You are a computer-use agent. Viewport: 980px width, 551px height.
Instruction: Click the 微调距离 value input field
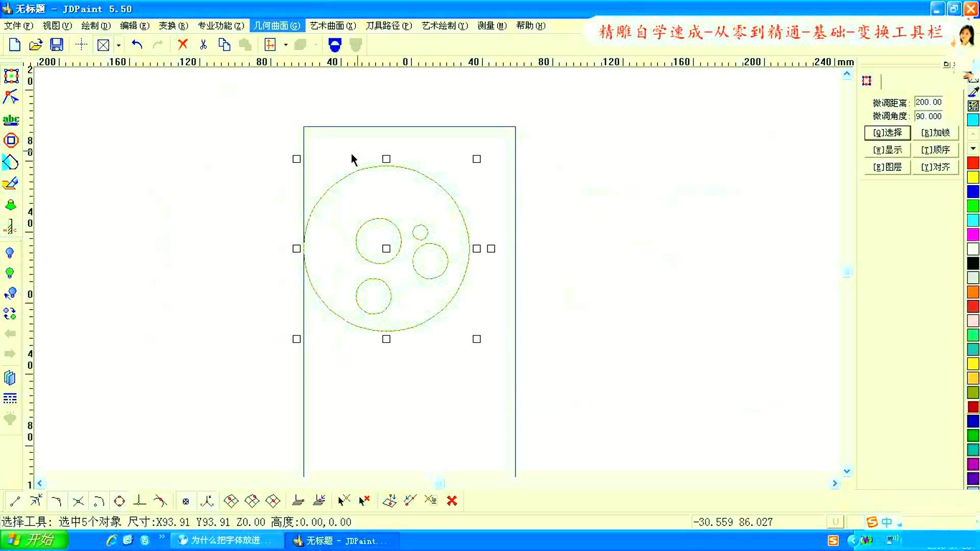(928, 102)
